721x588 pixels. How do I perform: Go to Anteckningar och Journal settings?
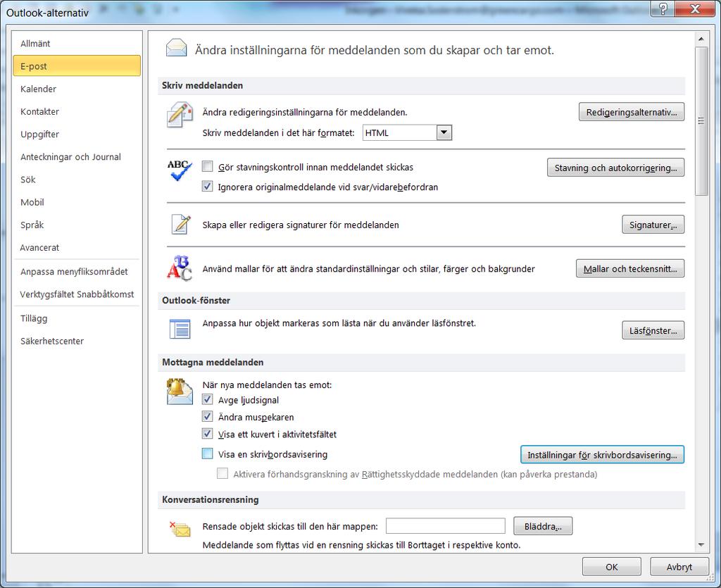77,157
